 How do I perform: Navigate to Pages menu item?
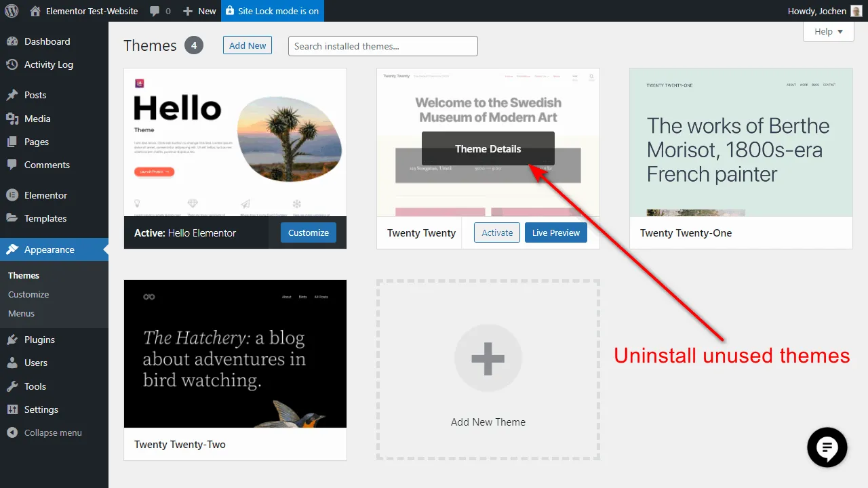[x=54, y=142]
